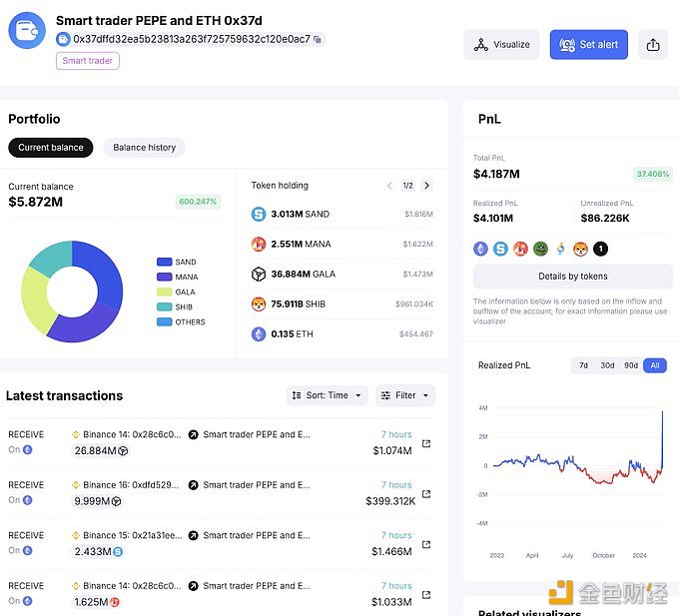Click the black +1 more tokens badge

tap(600, 249)
